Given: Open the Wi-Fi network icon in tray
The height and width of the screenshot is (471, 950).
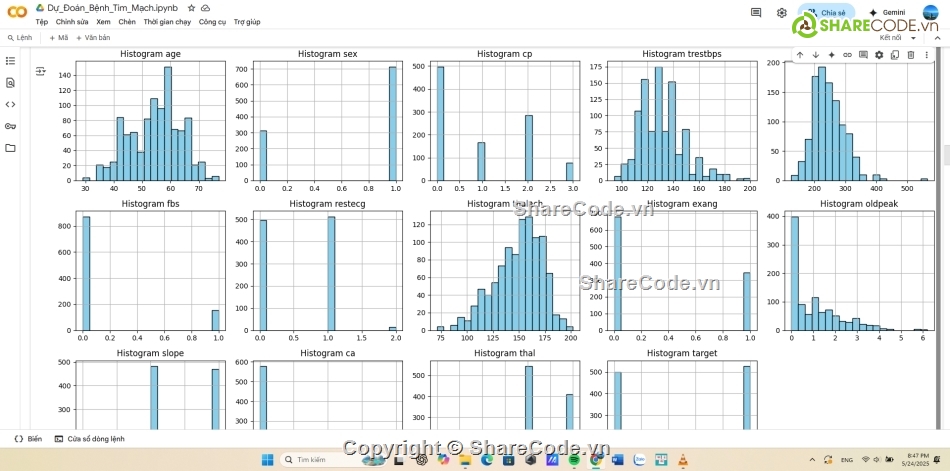Looking at the screenshot, I should (x=865, y=459).
